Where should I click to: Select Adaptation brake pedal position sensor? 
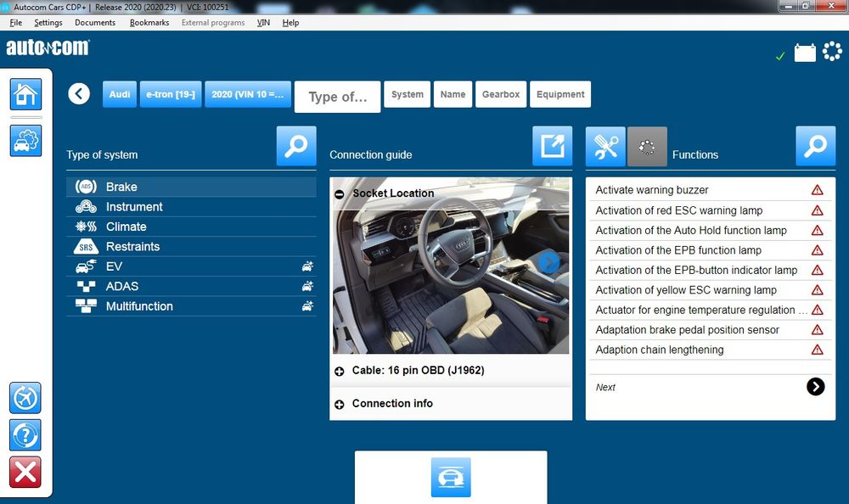pos(710,330)
